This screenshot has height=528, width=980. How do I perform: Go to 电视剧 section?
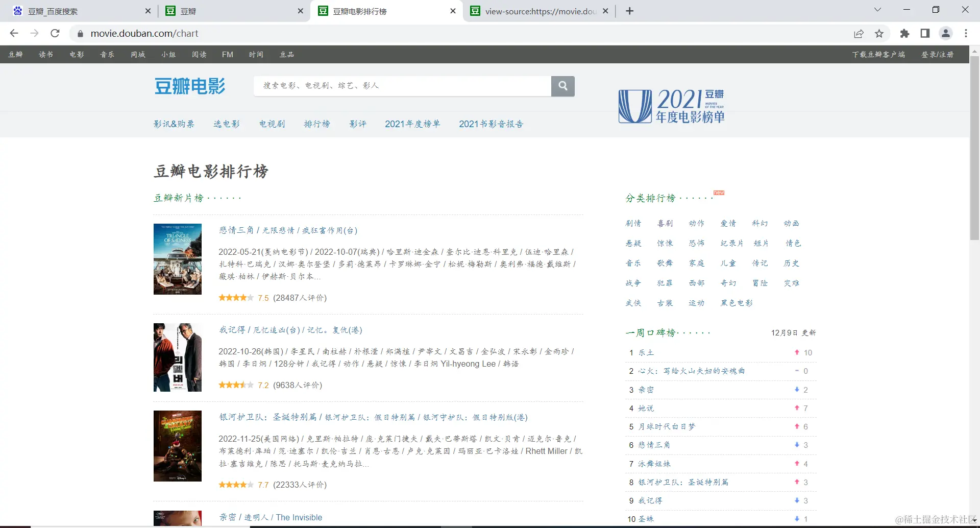click(x=272, y=124)
